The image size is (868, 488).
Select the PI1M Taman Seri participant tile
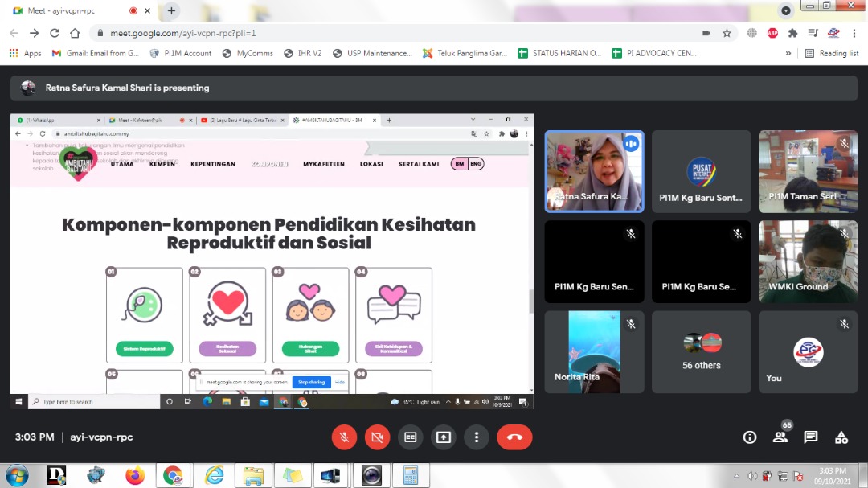(809, 172)
